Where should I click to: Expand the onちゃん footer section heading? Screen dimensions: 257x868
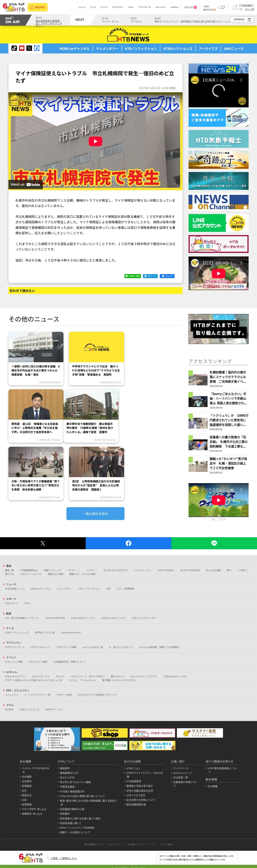click(11, 672)
